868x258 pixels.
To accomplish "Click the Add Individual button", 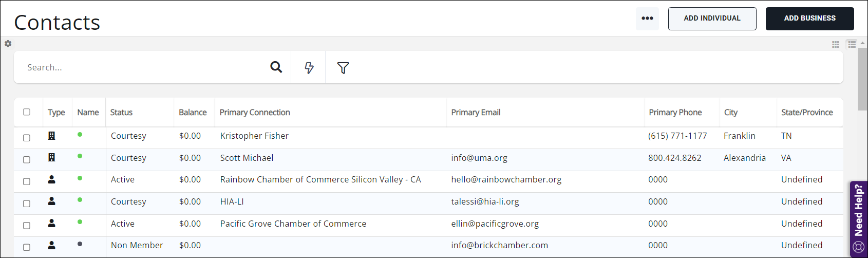I will pos(712,19).
